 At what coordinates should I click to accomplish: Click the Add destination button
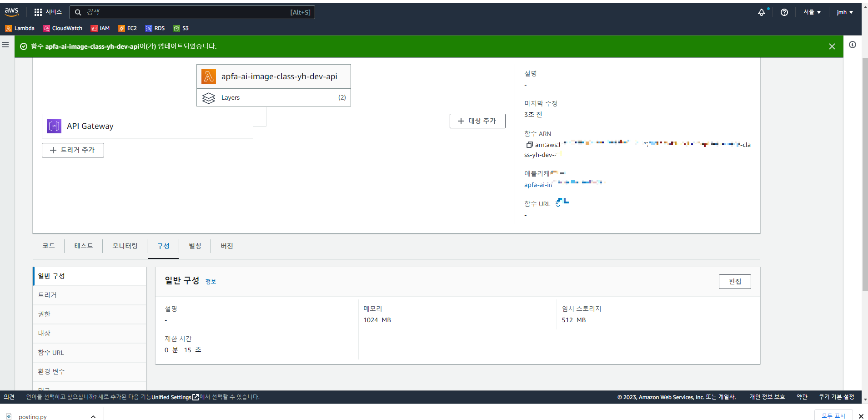(477, 121)
